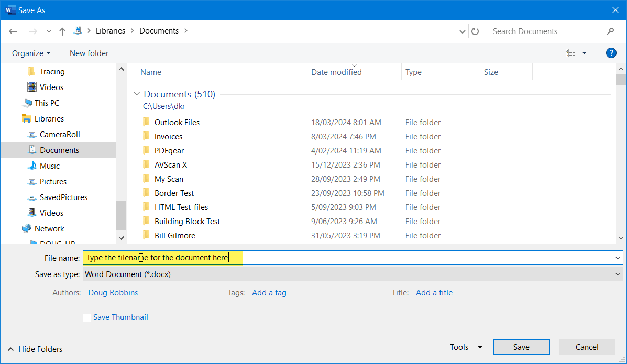This screenshot has width=627, height=364.
Task: Sort by the Date modified column header
Action: point(336,72)
